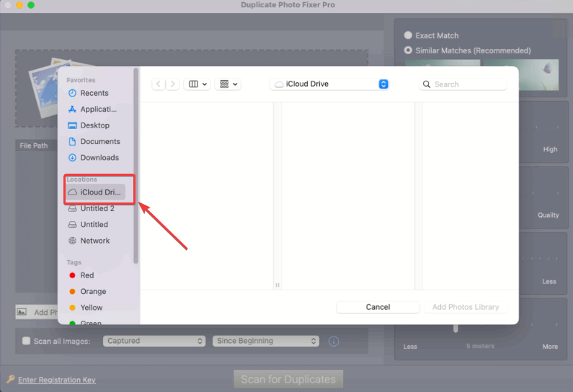Open the Captured dropdown

[154, 341]
